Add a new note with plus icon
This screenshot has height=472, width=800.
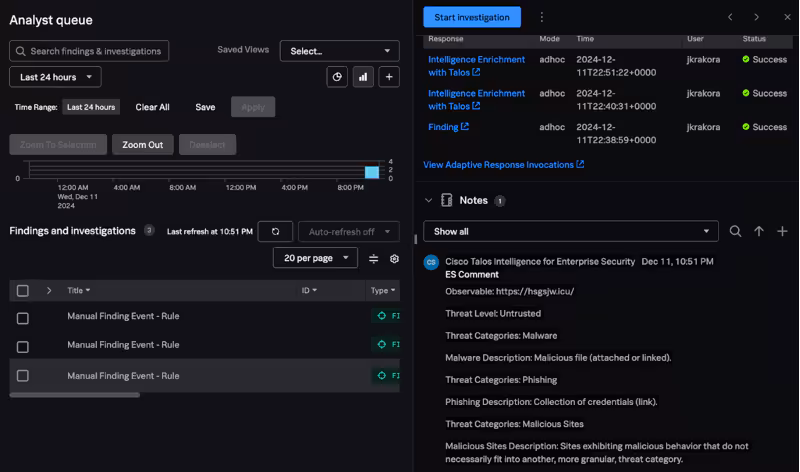[x=782, y=231]
